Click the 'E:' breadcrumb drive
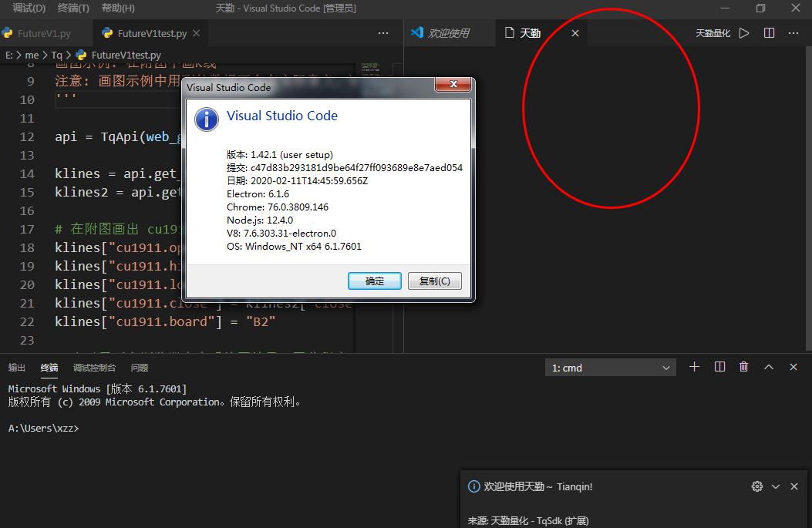 8,55
